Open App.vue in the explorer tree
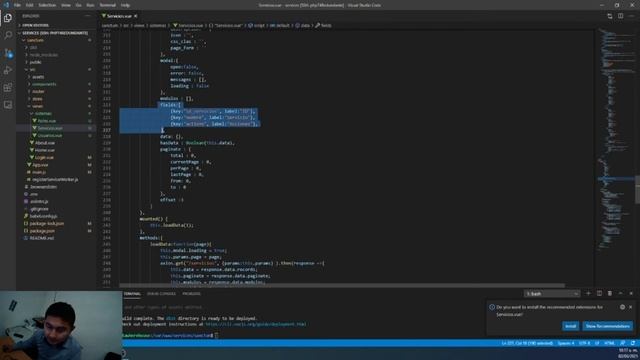This screenshot has width=640, height=360. [x=40, y=165]
